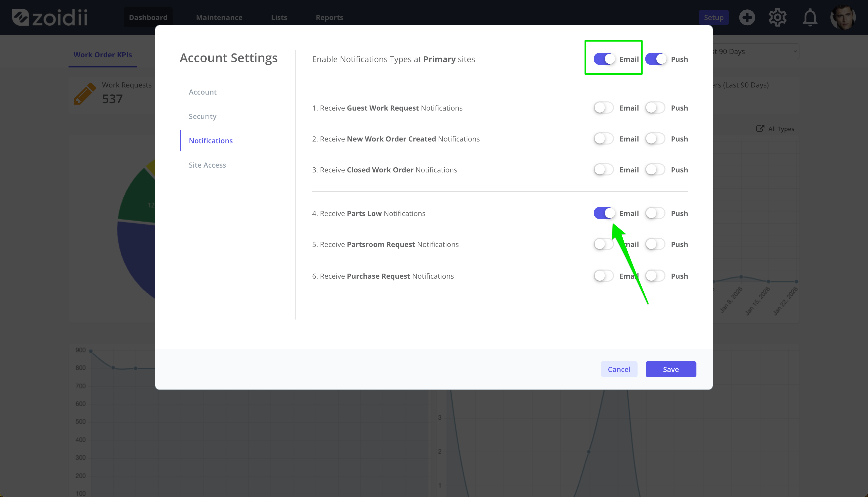This screenshot has height=497, width=868.
Task: Enable Push for New Work Order Created
Action: coord(655,139)
